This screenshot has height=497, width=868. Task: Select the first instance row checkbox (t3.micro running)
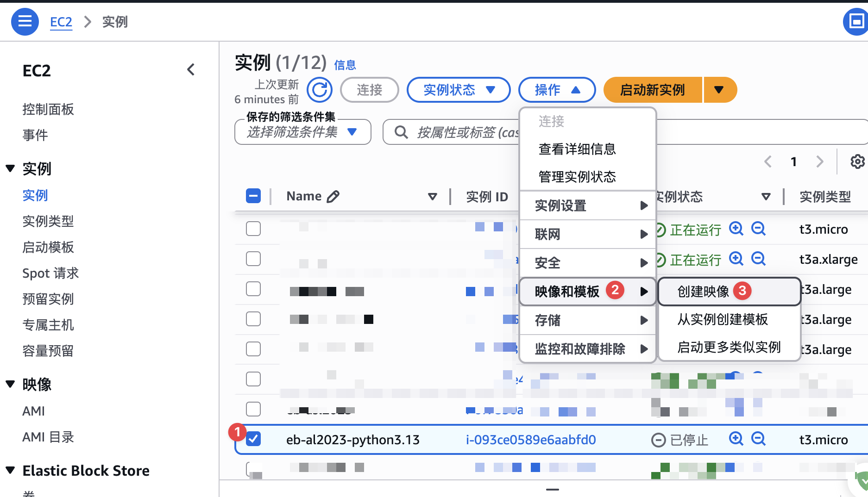(x=253, y=229)
